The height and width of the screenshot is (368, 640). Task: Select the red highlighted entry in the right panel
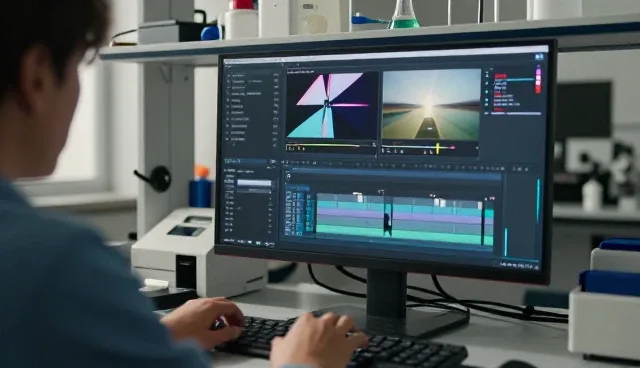coord(500,76)
